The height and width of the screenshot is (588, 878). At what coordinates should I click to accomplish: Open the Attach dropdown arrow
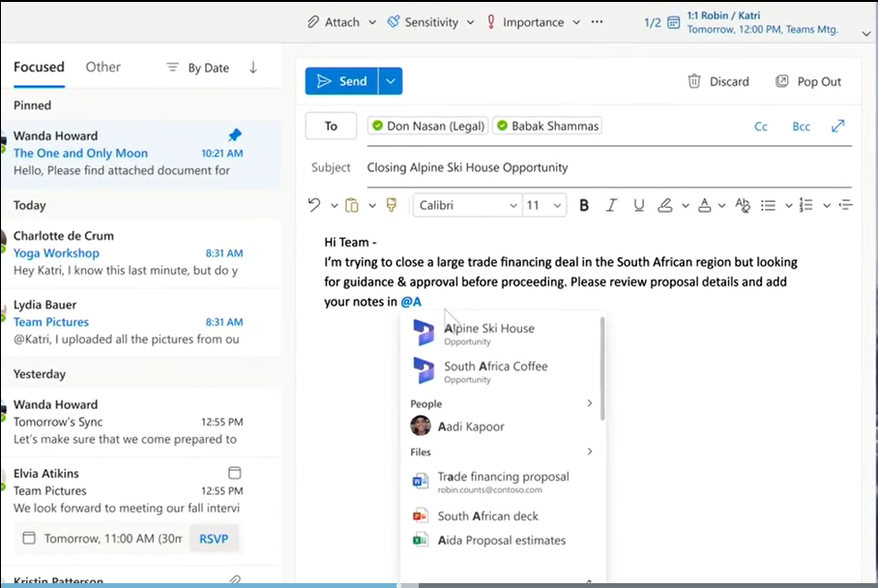pyautogui.click(x=372, y=22)
